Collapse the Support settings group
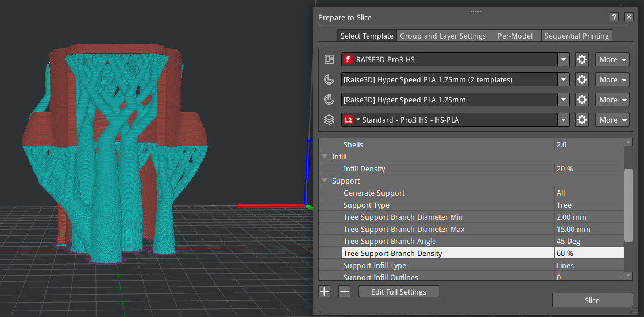The width and height of the screenshot is (644, 317). point(325,181)
